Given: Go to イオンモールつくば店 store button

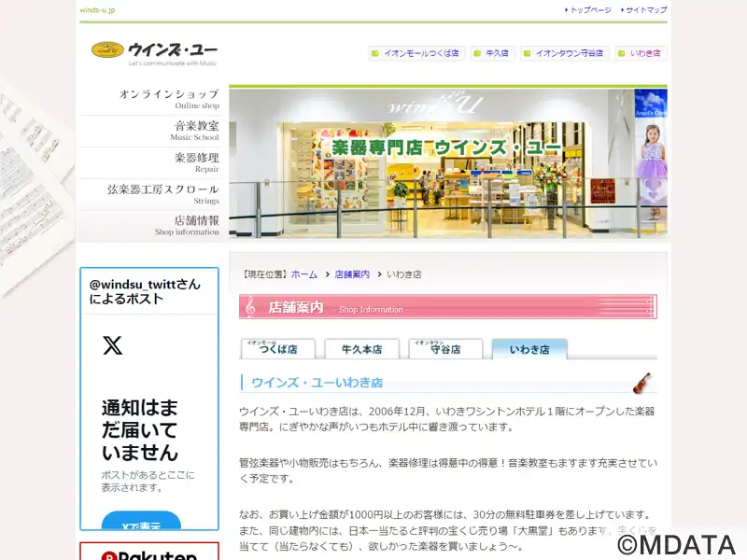Looking at the screenshot, I should coord(416,53).
